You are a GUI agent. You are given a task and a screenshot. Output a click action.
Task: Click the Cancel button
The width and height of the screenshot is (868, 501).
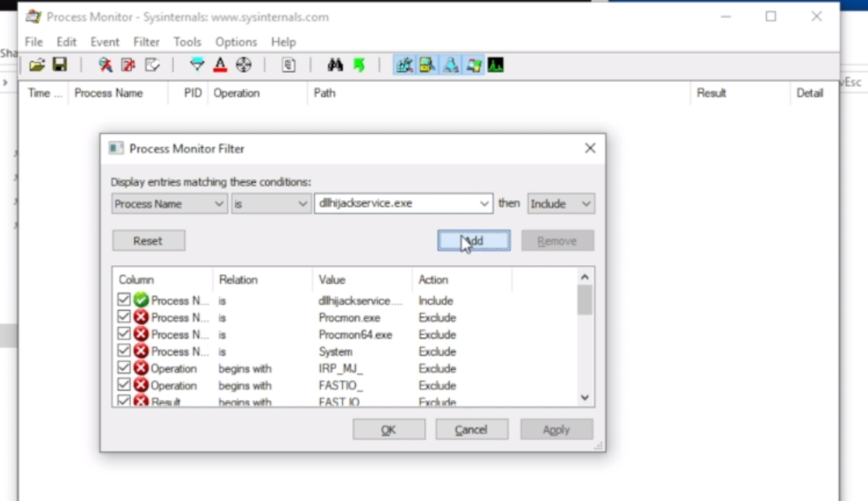point(472,430)
